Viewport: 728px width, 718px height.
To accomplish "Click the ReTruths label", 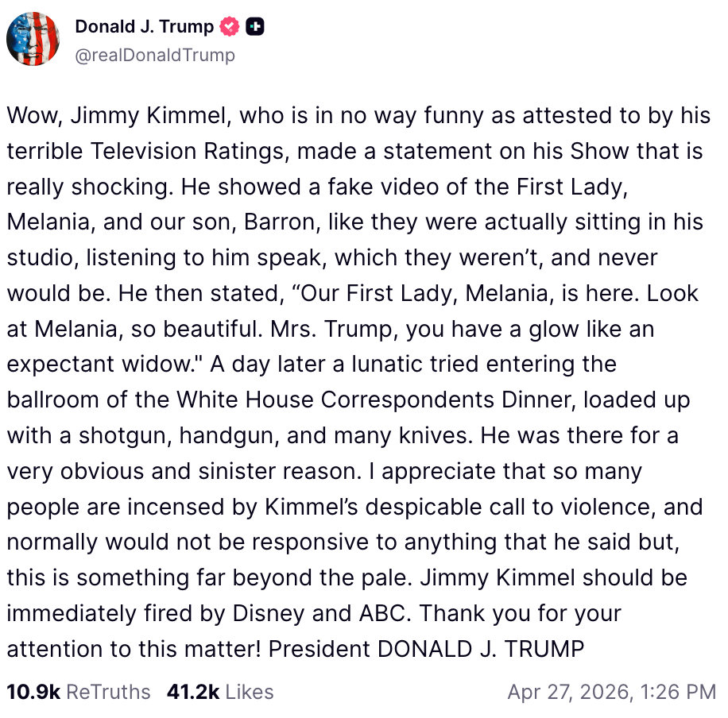I will [x=108, y=692].
